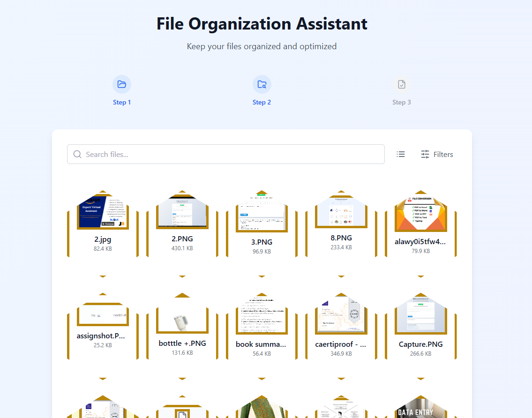
Task: Focus the Search files input field
Action: pos(226,154)
